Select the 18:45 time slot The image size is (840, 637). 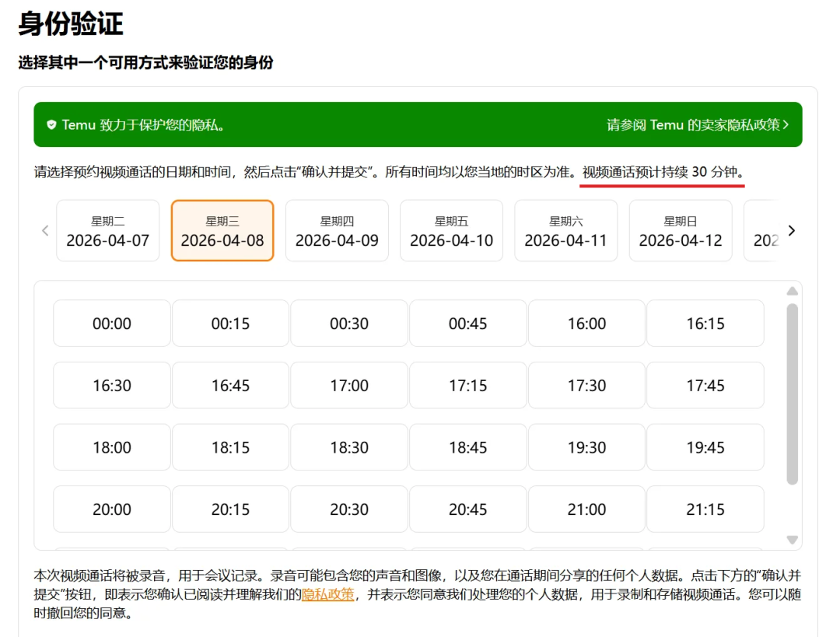(x=467, y=447)
